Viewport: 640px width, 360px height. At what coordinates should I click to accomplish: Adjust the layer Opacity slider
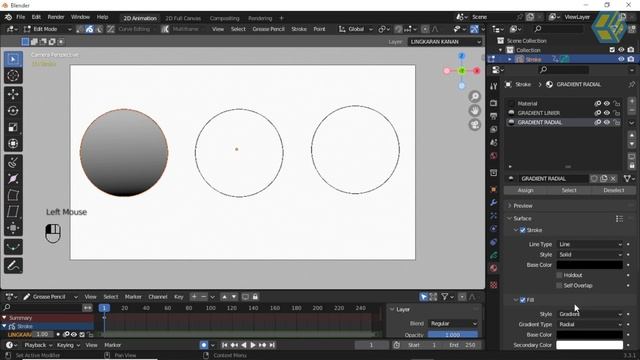coord(453,335)
